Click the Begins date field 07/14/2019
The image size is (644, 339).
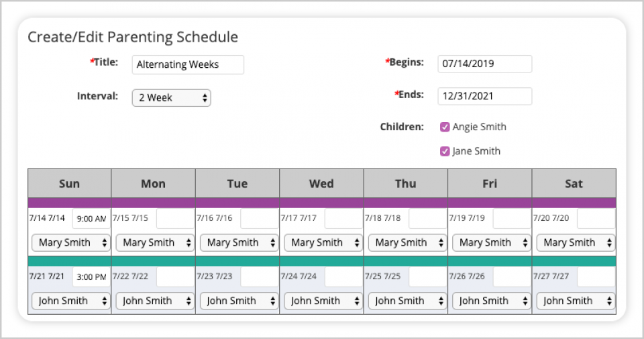[x=484, y=64]
